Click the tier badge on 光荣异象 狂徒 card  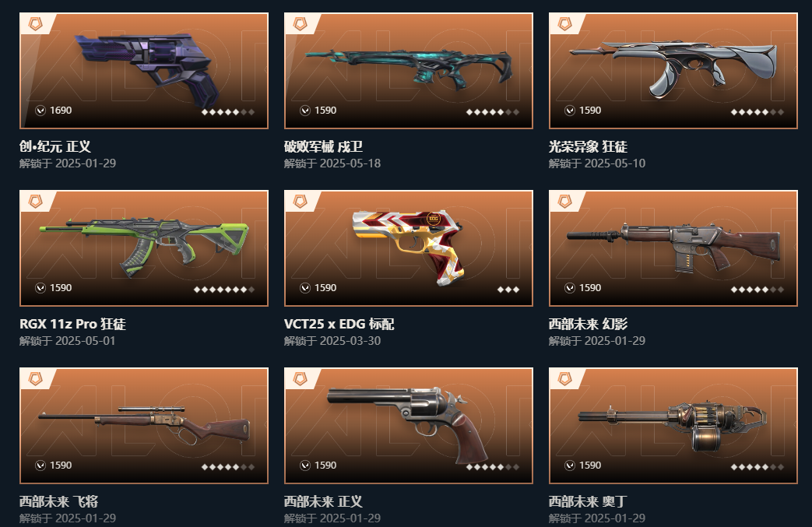(x=564, y=24)
